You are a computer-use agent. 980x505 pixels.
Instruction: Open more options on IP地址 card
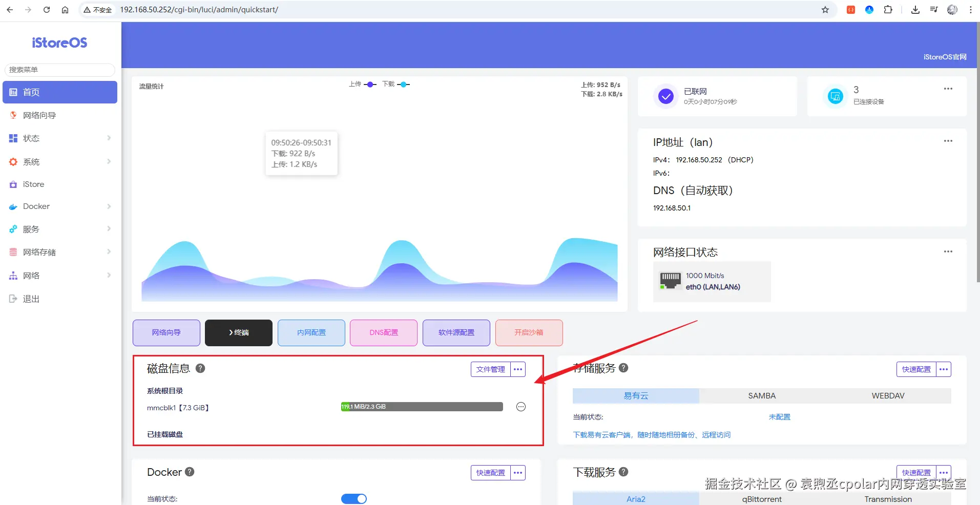(x=948, y=141)
